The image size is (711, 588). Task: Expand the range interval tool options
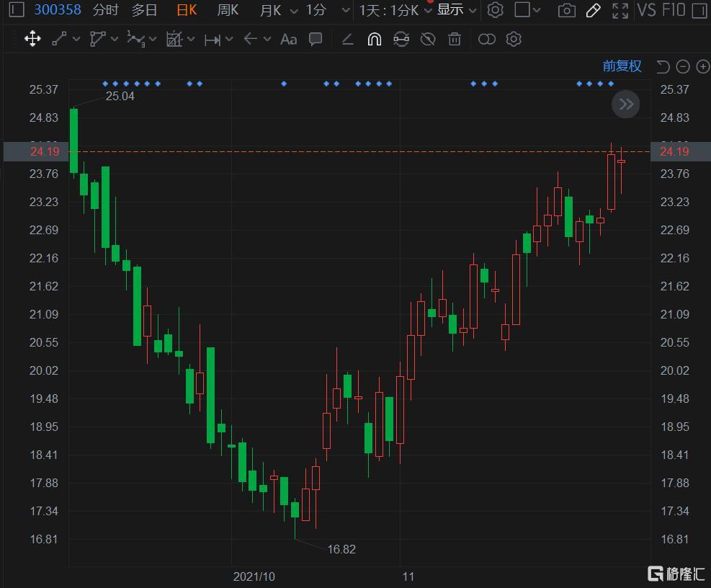point(229,40)
